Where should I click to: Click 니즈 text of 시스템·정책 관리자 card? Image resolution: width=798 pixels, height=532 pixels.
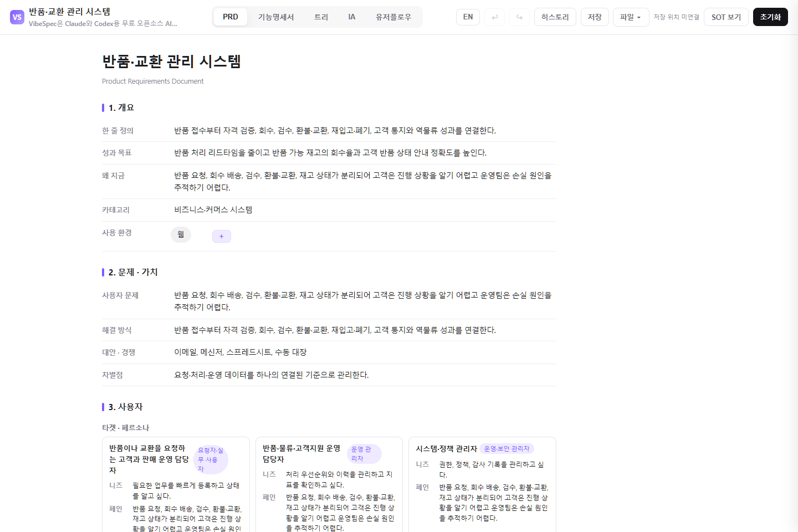pyautogui.click(x=492, y=469)
